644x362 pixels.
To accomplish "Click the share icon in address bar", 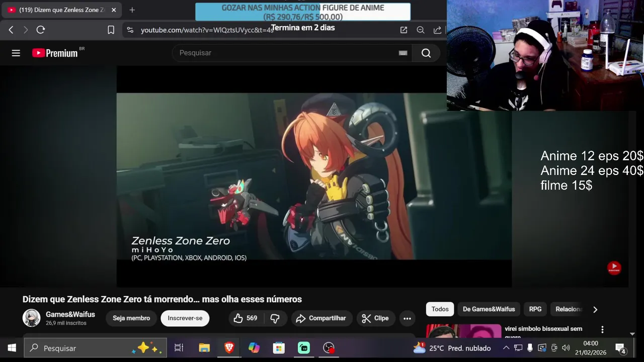I will (x=437, y=30).
